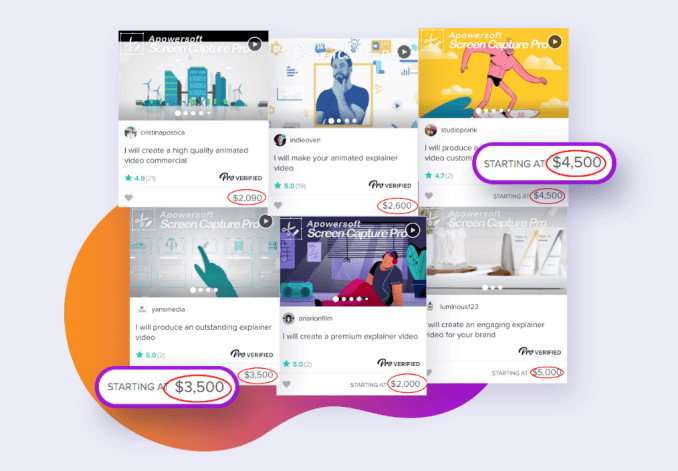The image size is (678, 471).
Task: Open gig titled create a premium explainer video
Action: (x=350, y=336)
